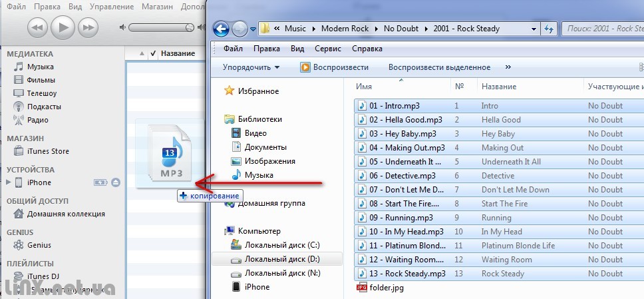Screen dimensions: 644x299
Task: Adjust the iTunes volume slider
Action: coord(161,27)
